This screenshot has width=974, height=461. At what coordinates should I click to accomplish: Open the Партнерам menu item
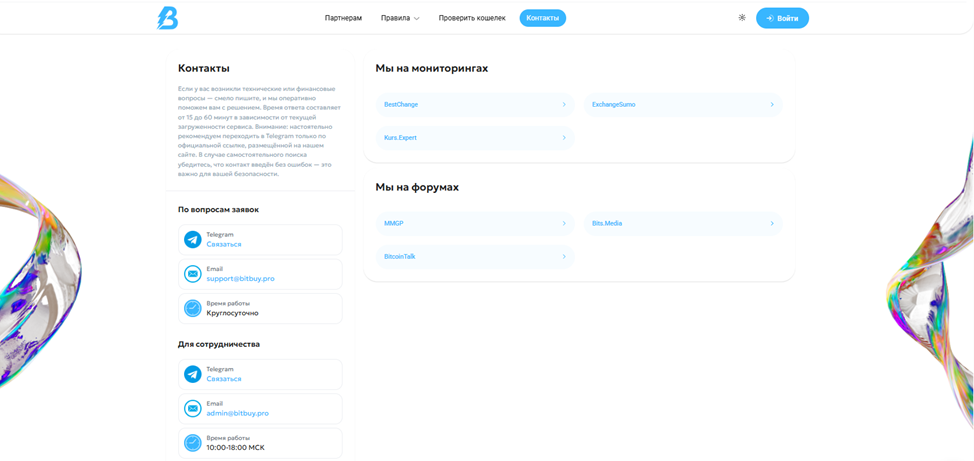coord(343,18)
